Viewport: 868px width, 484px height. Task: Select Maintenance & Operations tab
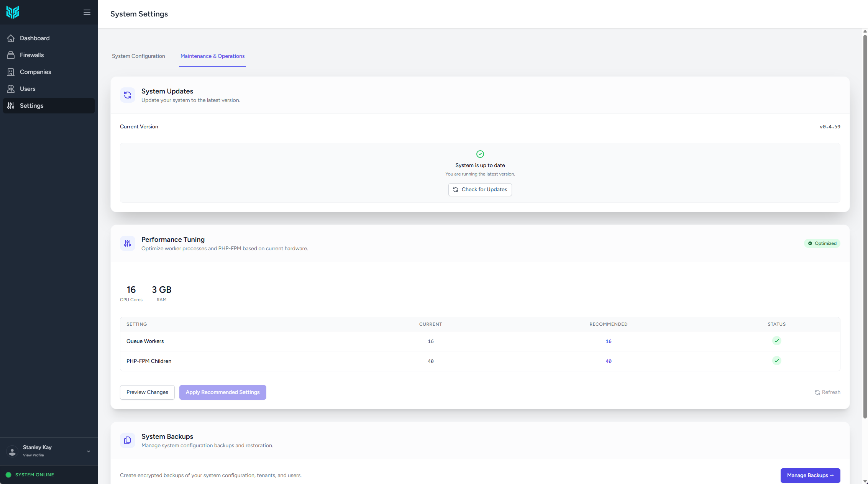[212, 56]
